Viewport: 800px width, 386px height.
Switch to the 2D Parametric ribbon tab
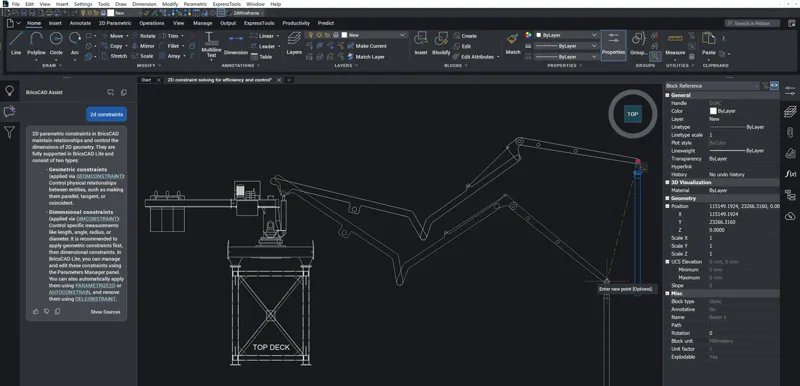click(x=115, y=23)
